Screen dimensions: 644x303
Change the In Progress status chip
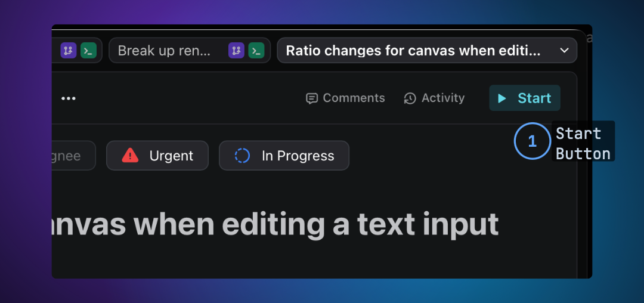(x=284, y=156)
